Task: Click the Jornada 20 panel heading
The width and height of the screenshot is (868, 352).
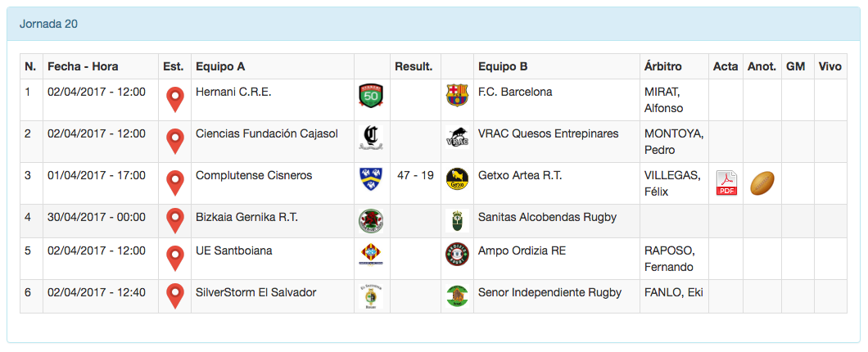Action: (x=48, y=24)
